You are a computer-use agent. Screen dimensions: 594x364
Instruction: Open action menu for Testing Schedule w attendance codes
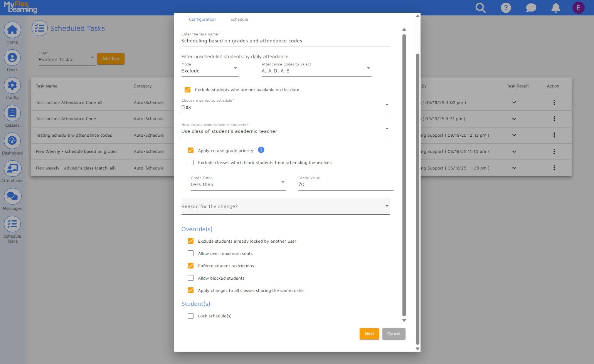coord(554,135)
